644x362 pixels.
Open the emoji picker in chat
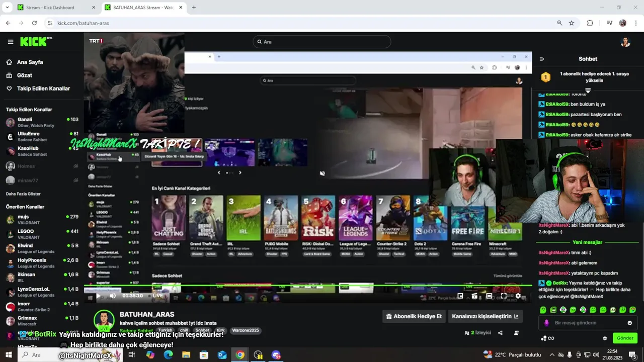tap(629, 323)
